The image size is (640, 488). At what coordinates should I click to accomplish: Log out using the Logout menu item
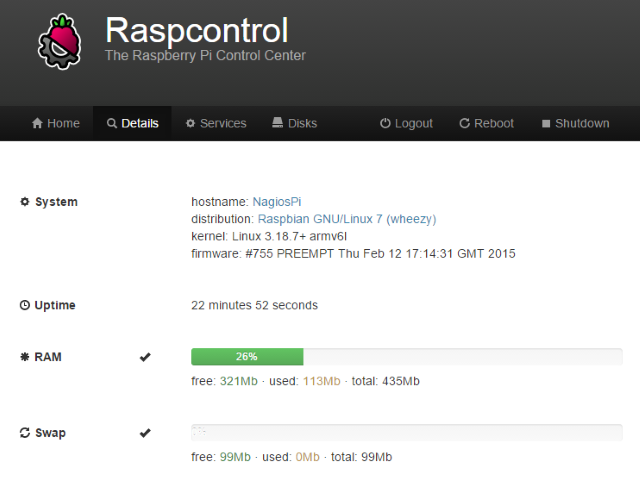tap(406, 123)
